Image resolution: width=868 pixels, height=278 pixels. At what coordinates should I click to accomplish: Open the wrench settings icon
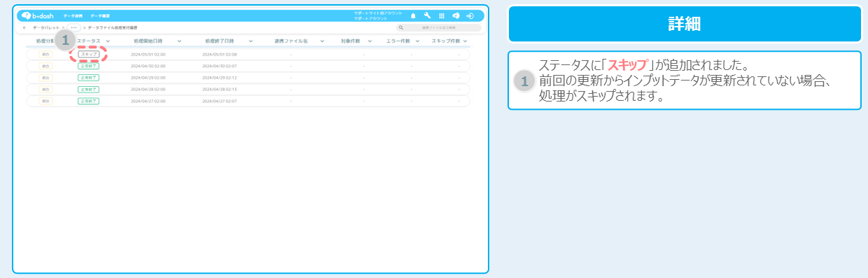coord(427,15)
